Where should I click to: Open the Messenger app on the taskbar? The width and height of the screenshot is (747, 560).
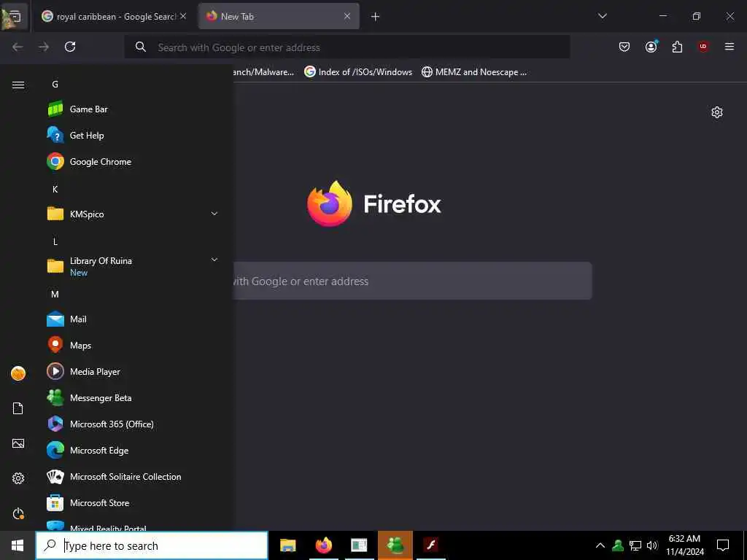[395, 545]
